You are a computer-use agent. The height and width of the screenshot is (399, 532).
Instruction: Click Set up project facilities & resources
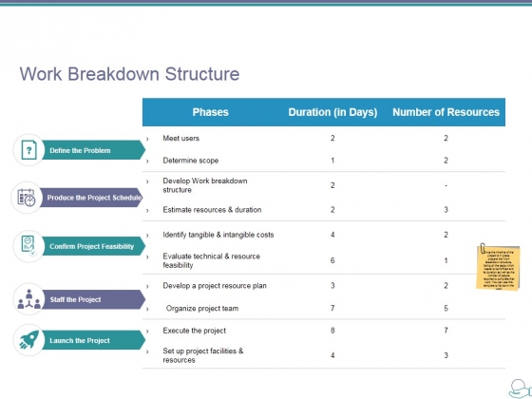click(x=203, y=355)
